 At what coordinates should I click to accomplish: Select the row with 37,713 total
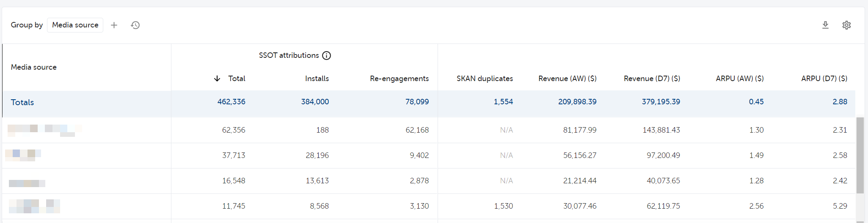[234, 155]
